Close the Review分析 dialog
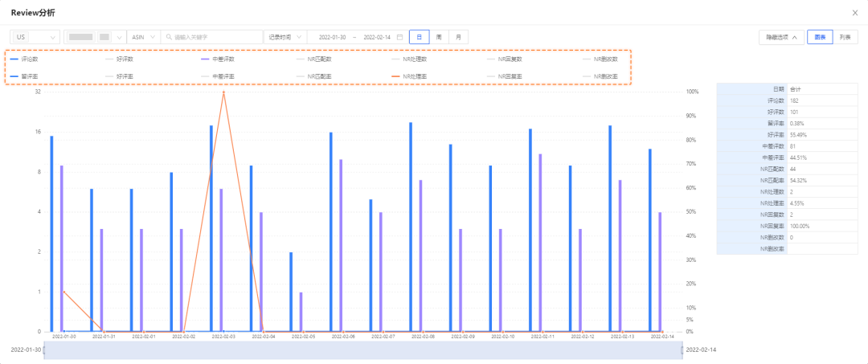 pos(854,13)
